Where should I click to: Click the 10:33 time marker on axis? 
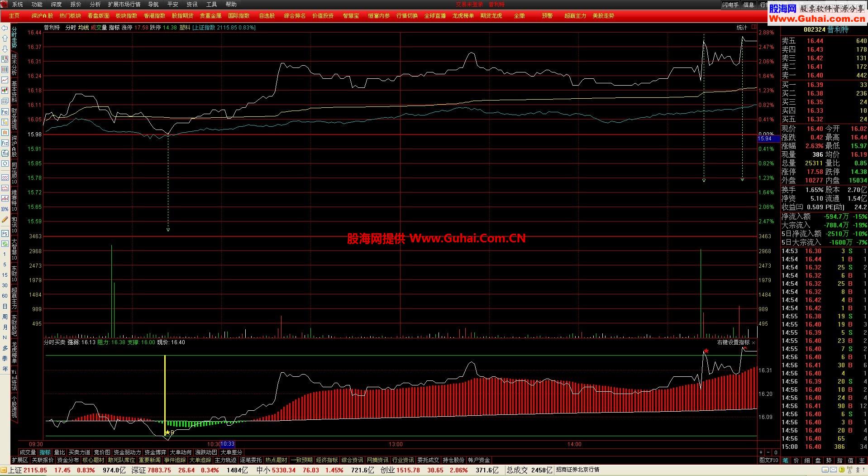pos(228,444)
